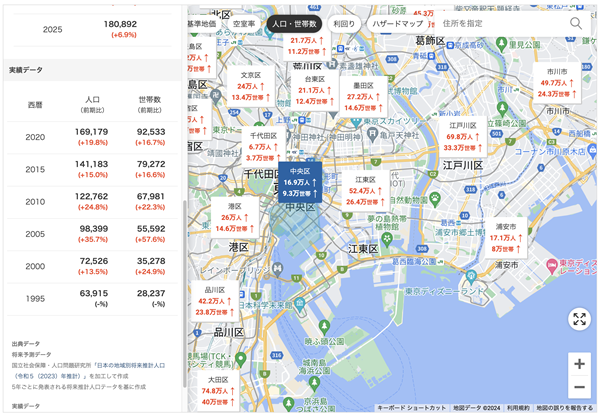The height and width of the screenshot is (416, 600).
Task: Click the 里見公園 park marker
Action: (501, 44)
